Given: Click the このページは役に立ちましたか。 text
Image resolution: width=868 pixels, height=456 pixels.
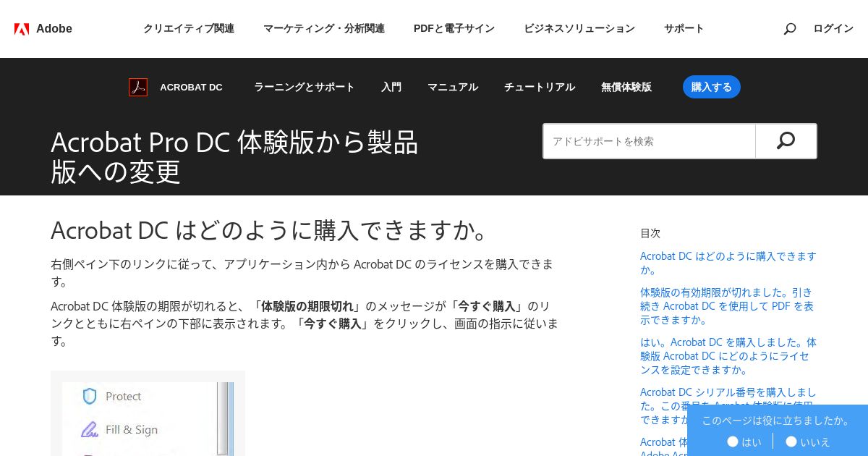Looking at the screenshot, I should click(776, 420).
